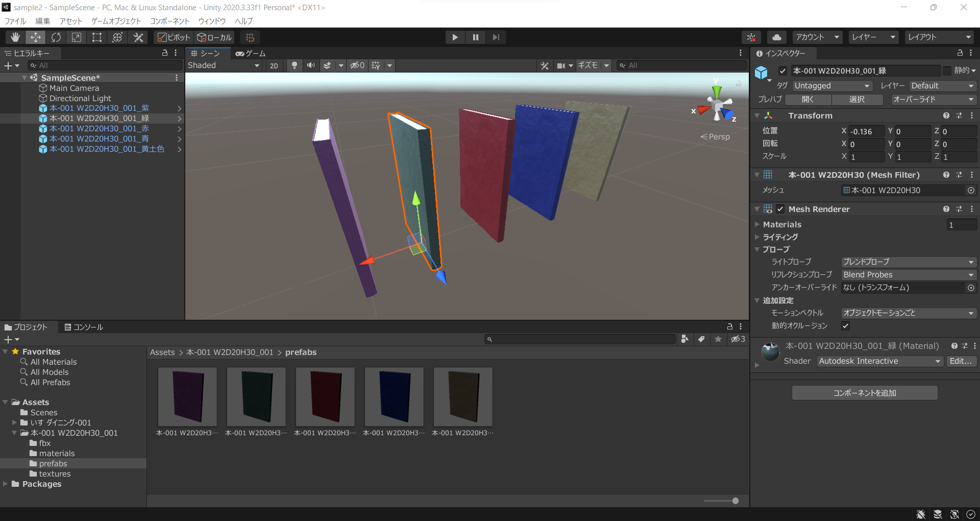Viewport: 980px width, 521px height.
Task: Click the prefab 選択 button in Inspector
Action: click(857, 99)
